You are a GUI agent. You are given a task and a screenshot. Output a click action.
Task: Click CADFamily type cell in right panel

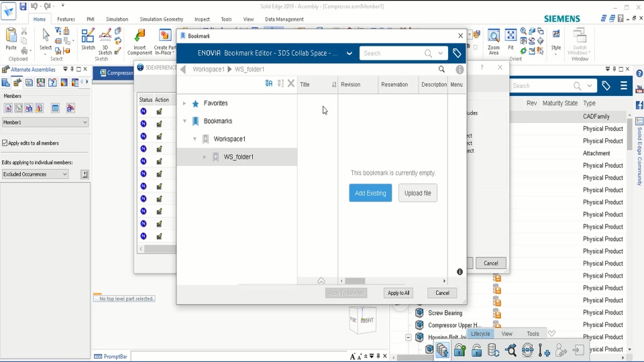pyautogui.click(x=596, y=117)
